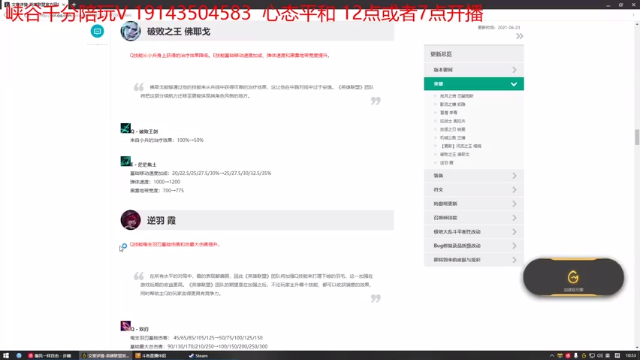This screenshot has width=640, height=360.
Task: Open the taskbar clock
Action: (x=630, y=356)
